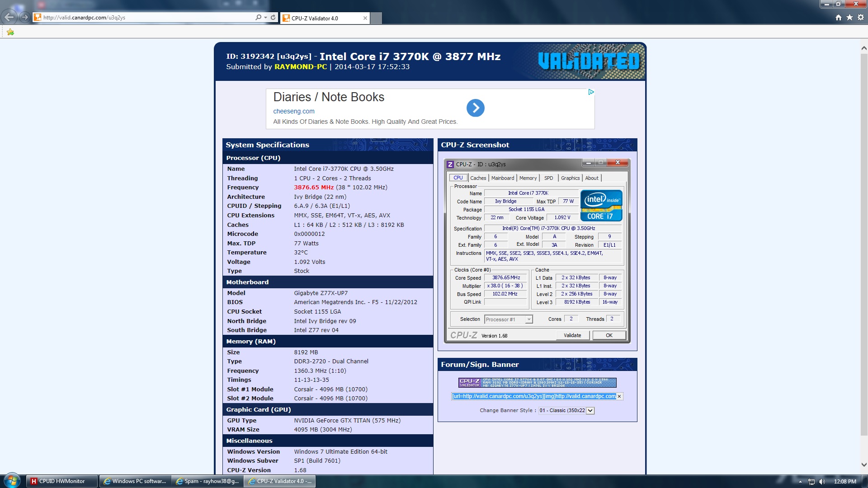Switch to CPUID HWMonitor taskbar item
Screen dimensions: 868x488
pos(62,481)
